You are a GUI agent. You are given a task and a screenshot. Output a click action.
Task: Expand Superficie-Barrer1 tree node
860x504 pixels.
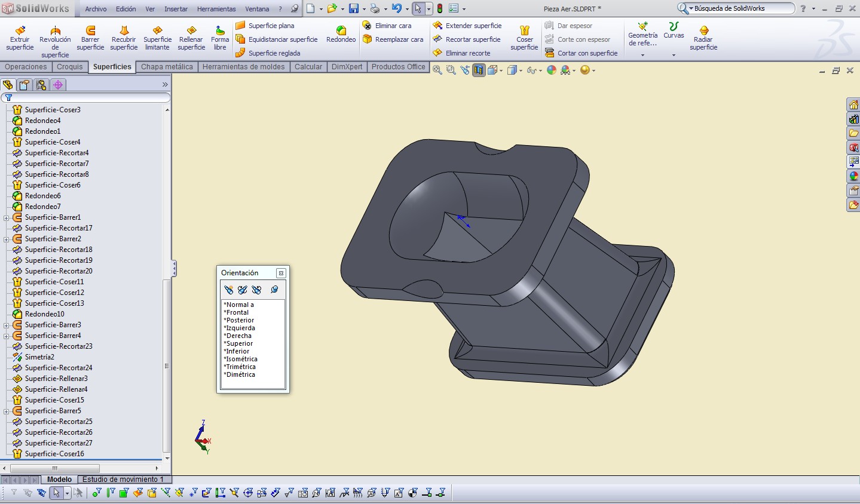coord(7,218)
